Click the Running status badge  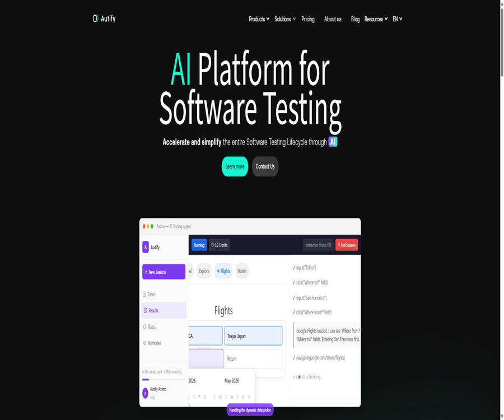coord(199,245)
